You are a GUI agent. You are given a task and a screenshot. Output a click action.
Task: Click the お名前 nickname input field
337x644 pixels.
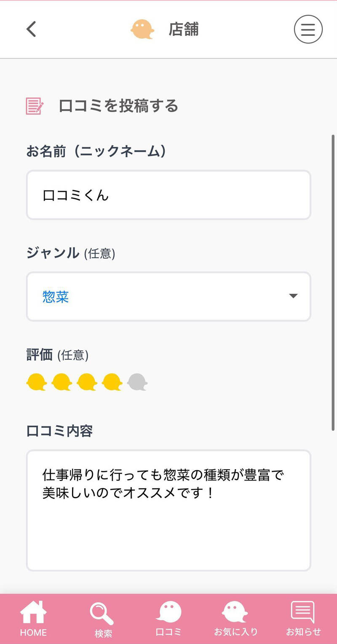coord(168,195)
